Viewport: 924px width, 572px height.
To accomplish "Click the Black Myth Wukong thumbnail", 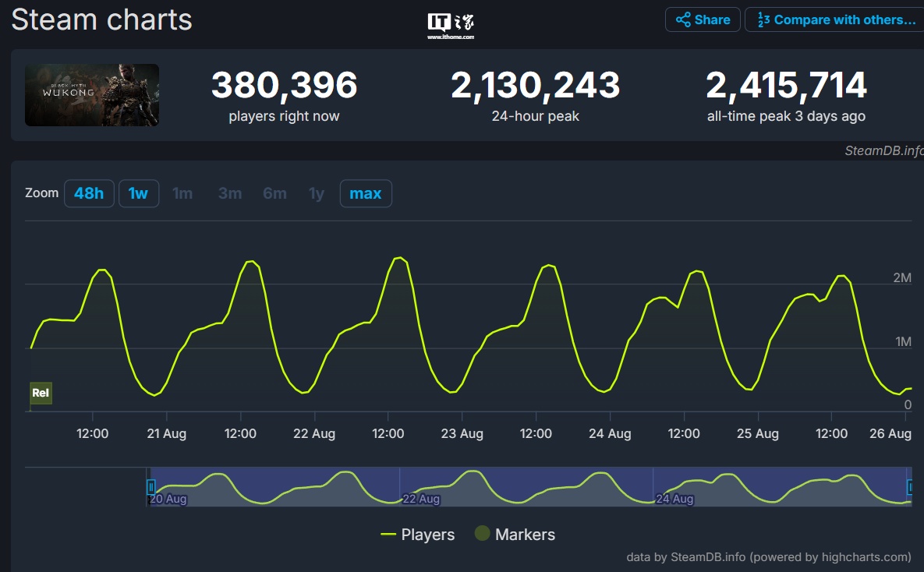I will pos(91,95).
